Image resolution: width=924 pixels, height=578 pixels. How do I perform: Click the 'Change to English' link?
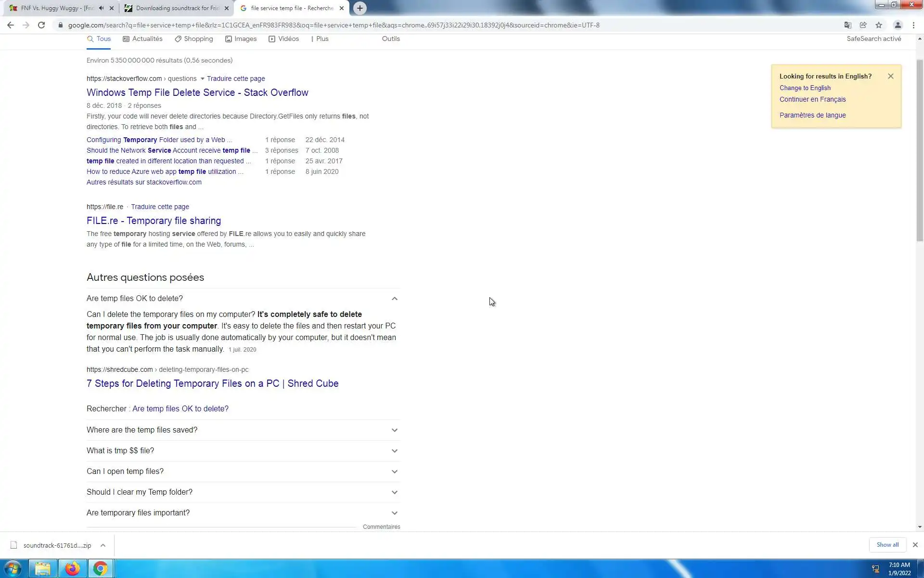pyautogui.click(x=805, y=88)
